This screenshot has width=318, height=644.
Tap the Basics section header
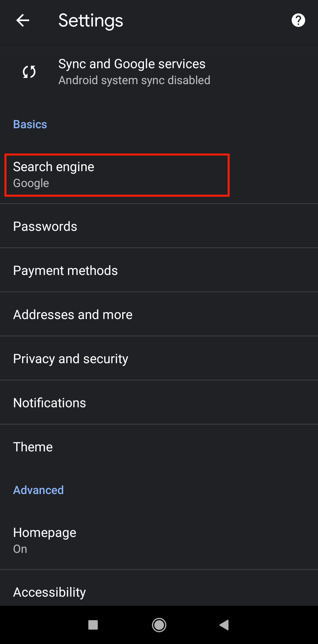click(30, 124)
